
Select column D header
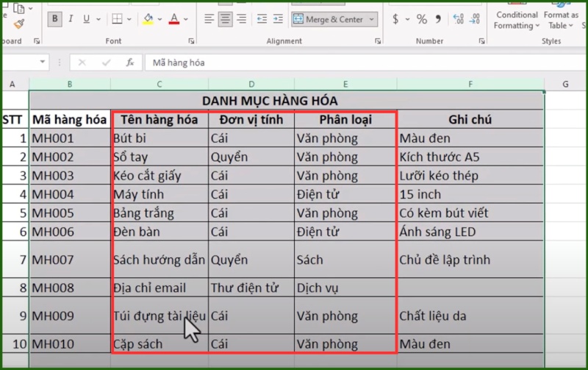coord(251,85)
